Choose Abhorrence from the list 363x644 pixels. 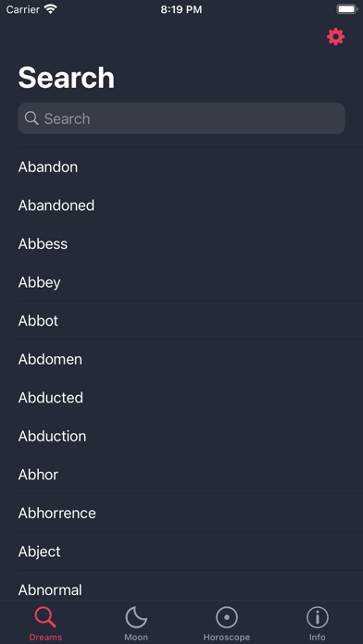click(181, 513)
